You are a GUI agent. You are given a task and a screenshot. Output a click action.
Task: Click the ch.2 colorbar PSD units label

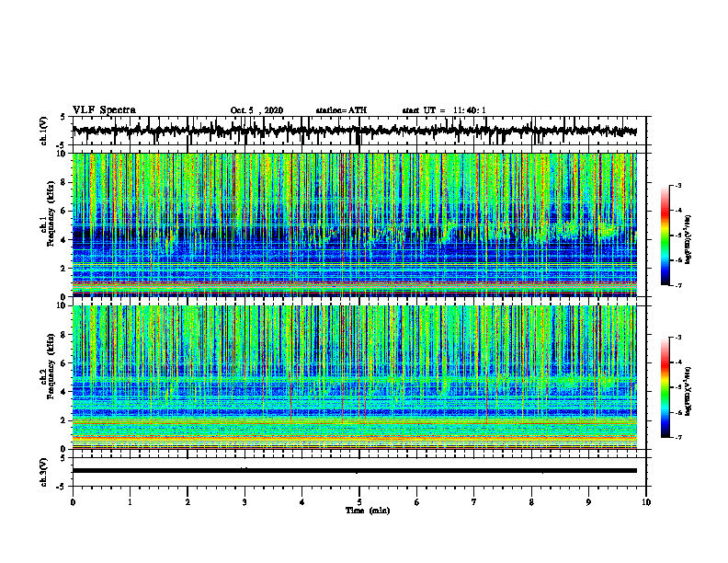[688, 391]
